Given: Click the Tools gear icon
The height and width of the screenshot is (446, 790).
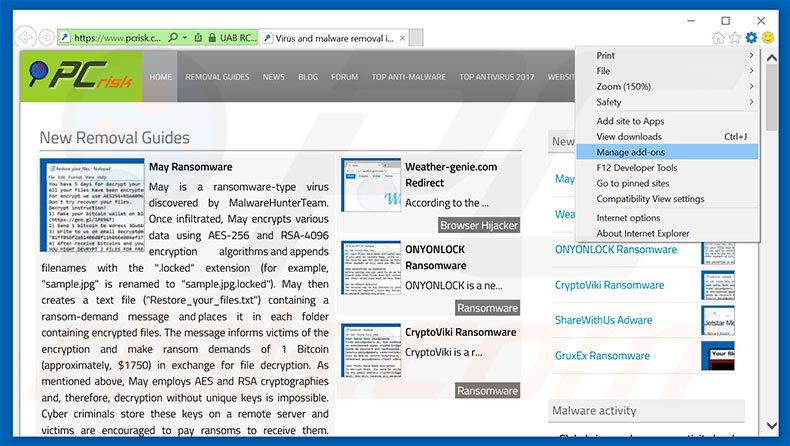Looking at the screenshot, I should [751, 38].
